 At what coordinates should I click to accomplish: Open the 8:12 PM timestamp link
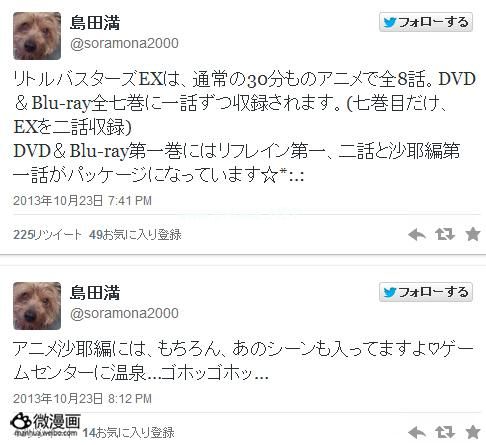coord(82,399)
